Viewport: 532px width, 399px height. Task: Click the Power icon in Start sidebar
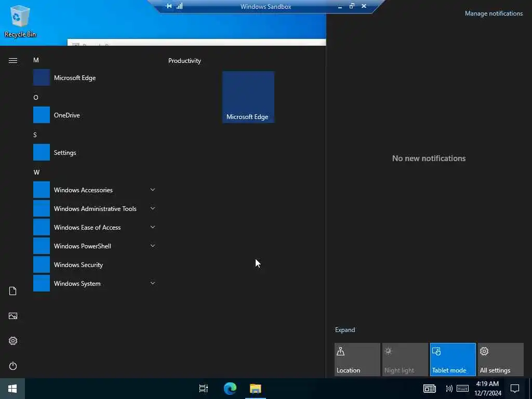pyautogui.click(x=13, y=366)
